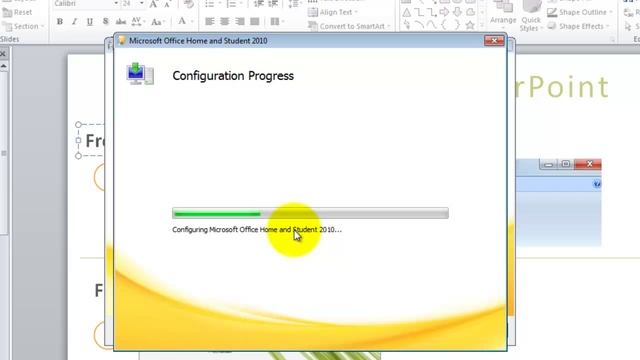Screen dimensions: 640x360
Task: Choose the right arrow shape
Action: (444, 13)
